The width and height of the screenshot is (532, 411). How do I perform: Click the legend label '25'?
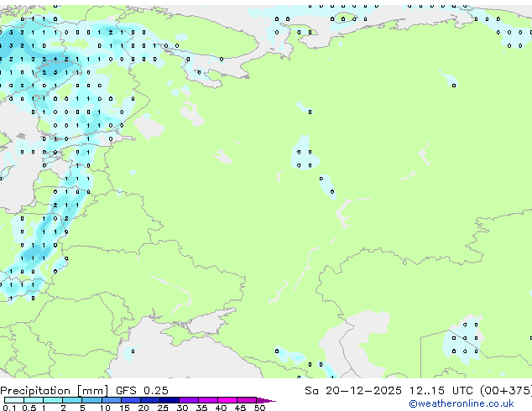pyautogui.click(x=163, y=408)
